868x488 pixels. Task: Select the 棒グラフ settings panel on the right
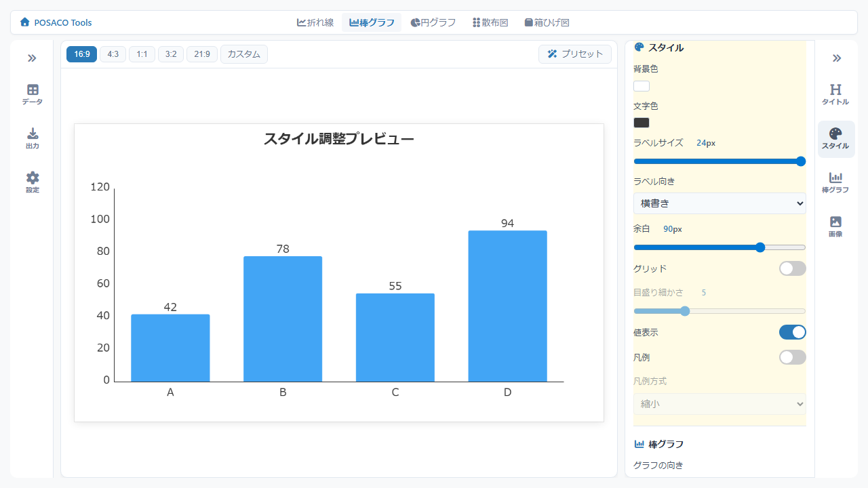pyautogui.click(x=835, y=182)
